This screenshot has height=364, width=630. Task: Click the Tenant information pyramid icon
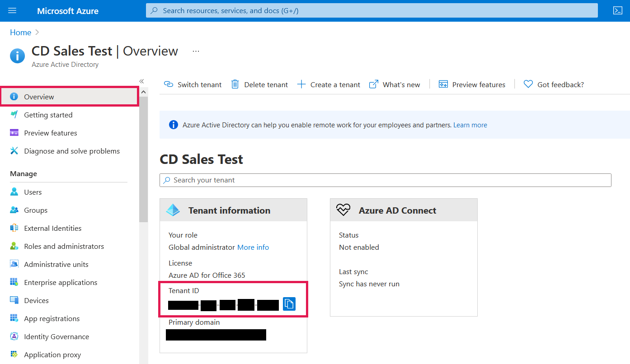[x=173, y=210]
